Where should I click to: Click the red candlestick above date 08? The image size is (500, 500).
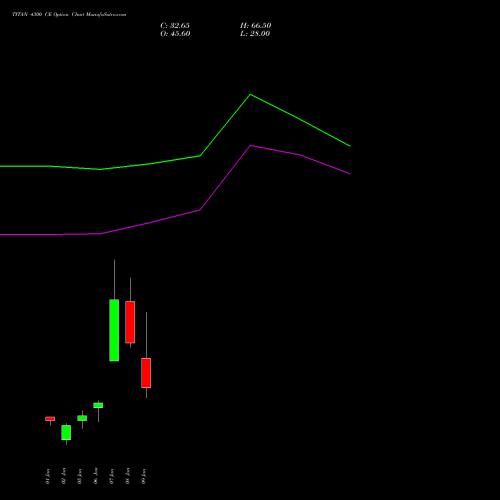[130, 322]
